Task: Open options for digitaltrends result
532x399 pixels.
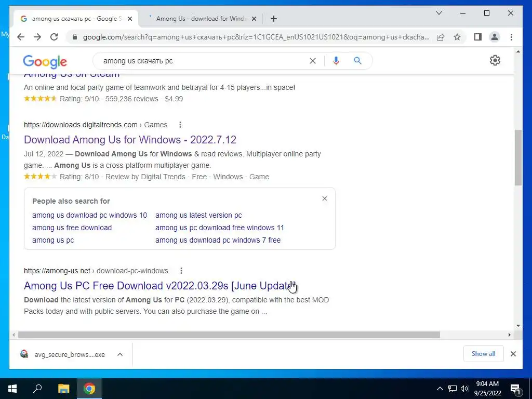Action: [180, 125]
